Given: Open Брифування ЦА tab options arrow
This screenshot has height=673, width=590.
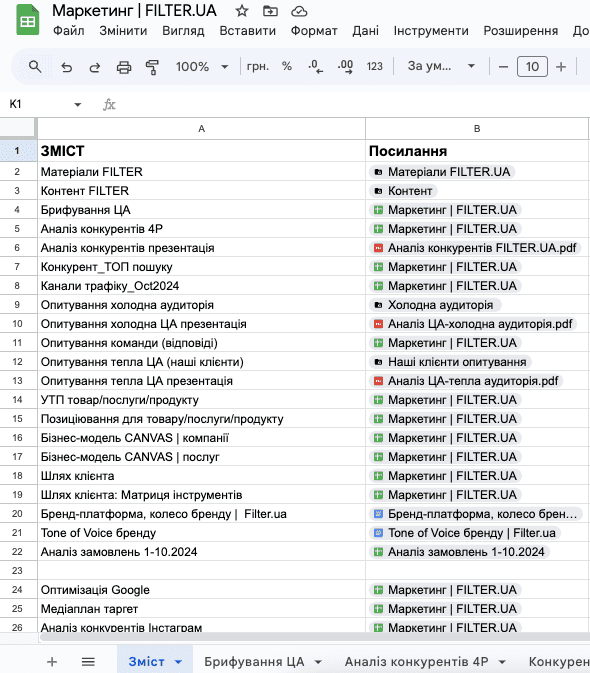Looking at the screenshot, I should coord(318,662).
